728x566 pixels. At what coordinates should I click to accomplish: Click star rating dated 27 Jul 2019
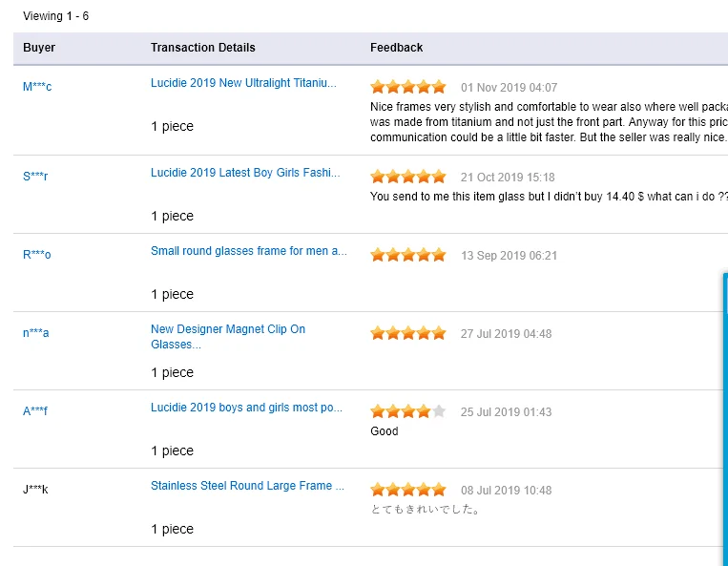coord(408,333)
